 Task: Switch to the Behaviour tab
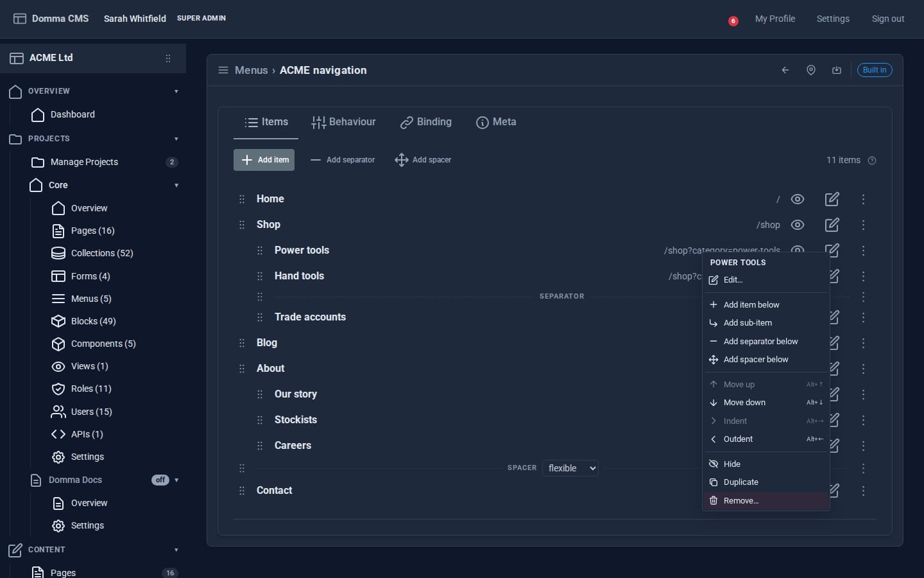coord(343,122)
